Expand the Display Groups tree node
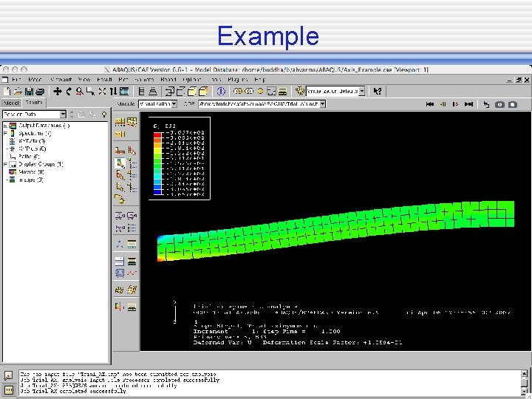This screenshot has width=532, height=399. [x=5, y=164]
